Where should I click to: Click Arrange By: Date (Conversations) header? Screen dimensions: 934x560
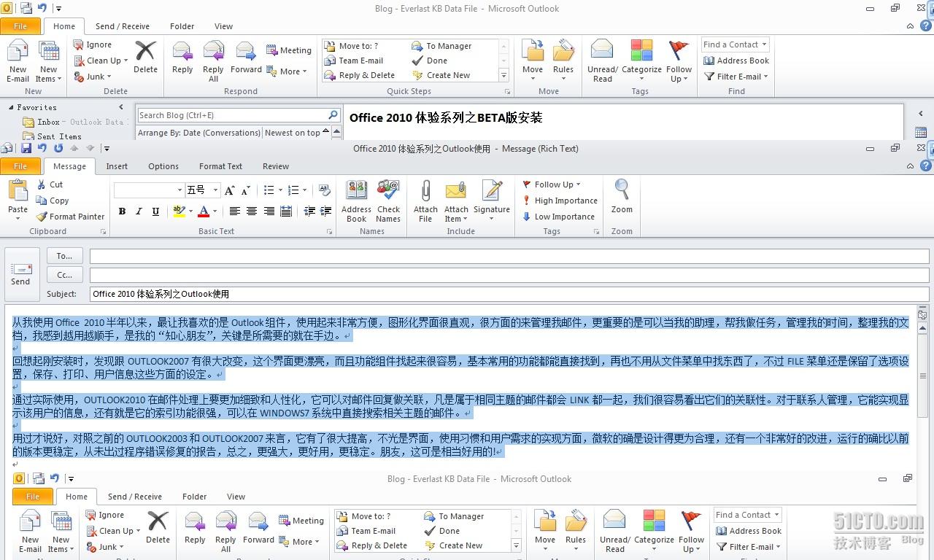(x=199, y=133)
